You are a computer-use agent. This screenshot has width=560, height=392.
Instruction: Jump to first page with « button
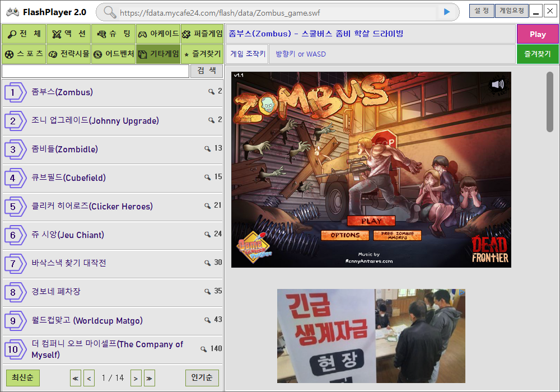(x=76, y=379)
